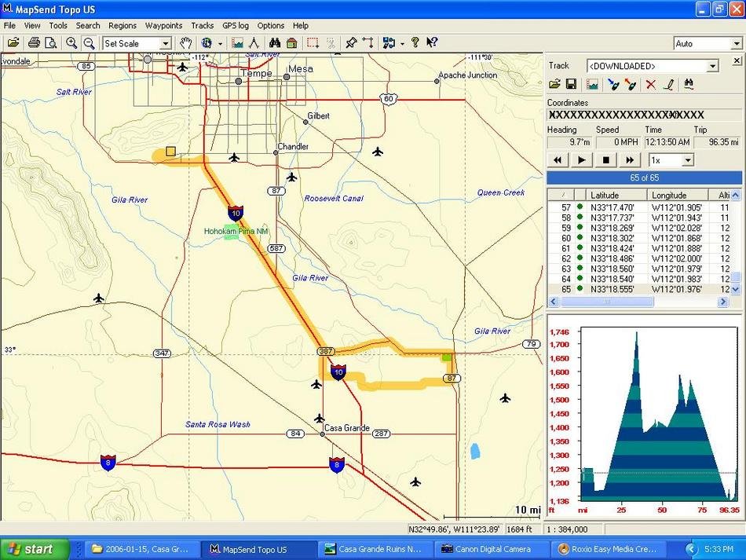Select the pushpin waypoint tool
746x560 pixels.
[351, 43]
